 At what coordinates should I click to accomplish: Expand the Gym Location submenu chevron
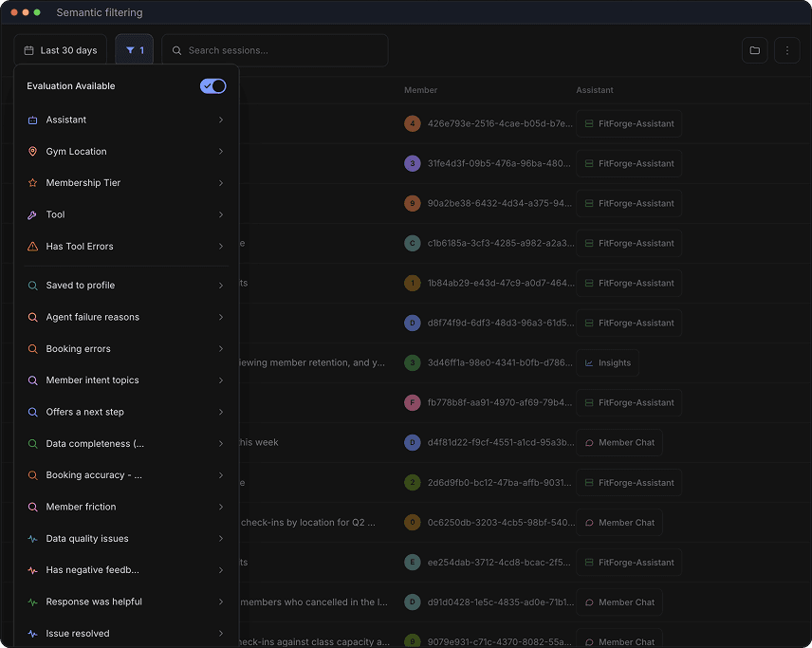[221, 151]
